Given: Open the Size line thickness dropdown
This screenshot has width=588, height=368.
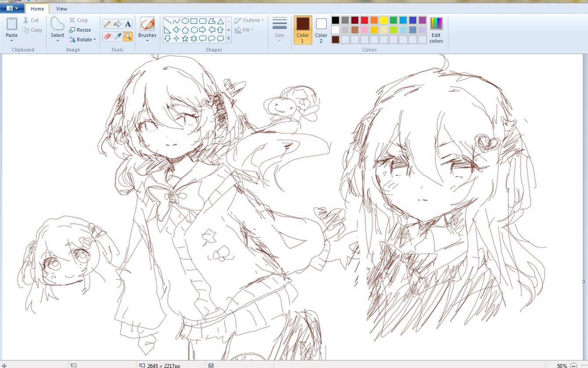Looking at the screenshot, I should coord(279,30).
